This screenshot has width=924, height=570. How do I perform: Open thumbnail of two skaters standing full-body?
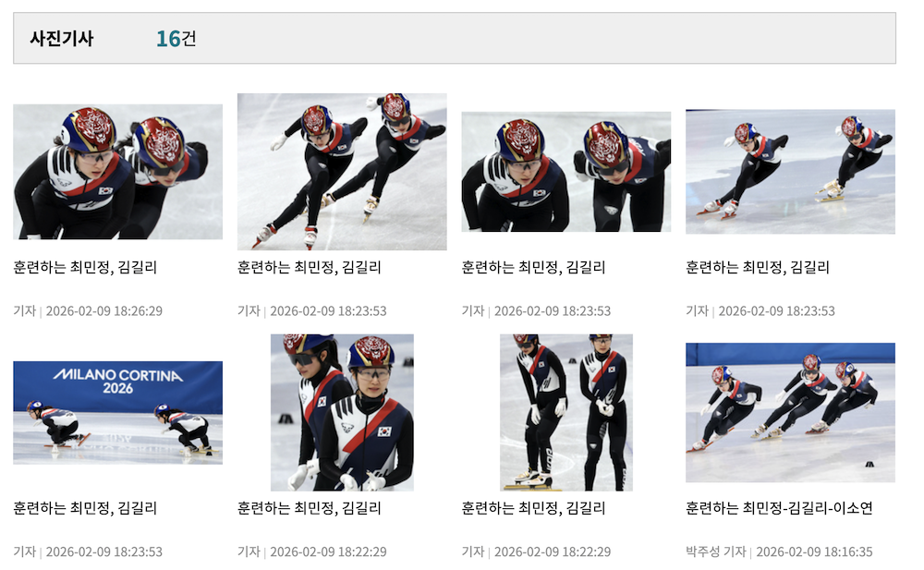click(x=566, y=413)
